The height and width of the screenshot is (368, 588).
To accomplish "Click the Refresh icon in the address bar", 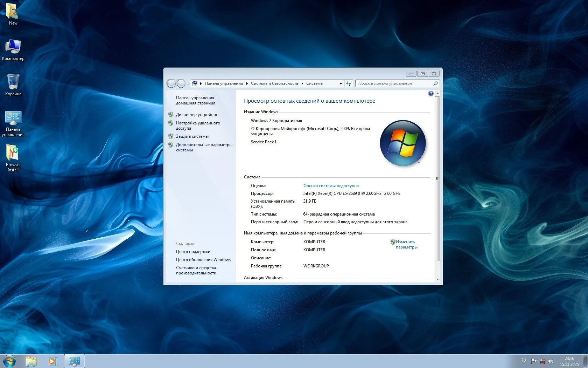I will (x=349, y=83).
